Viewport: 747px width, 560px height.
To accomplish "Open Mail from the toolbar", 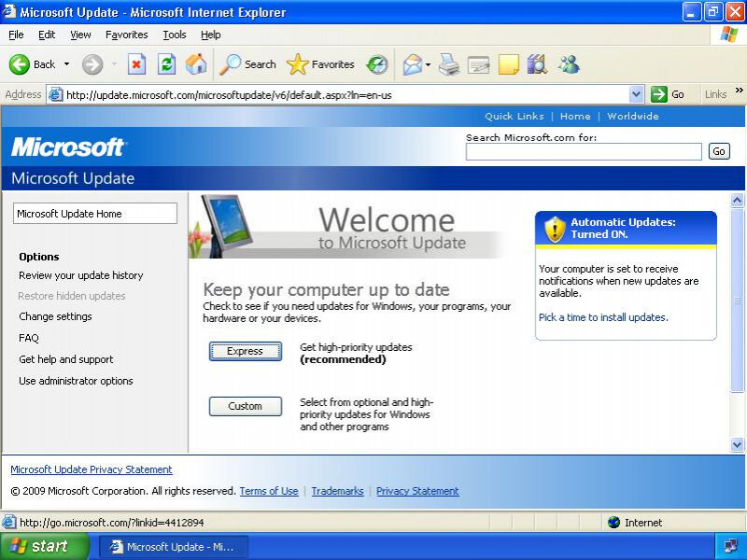I will point(414,64).
